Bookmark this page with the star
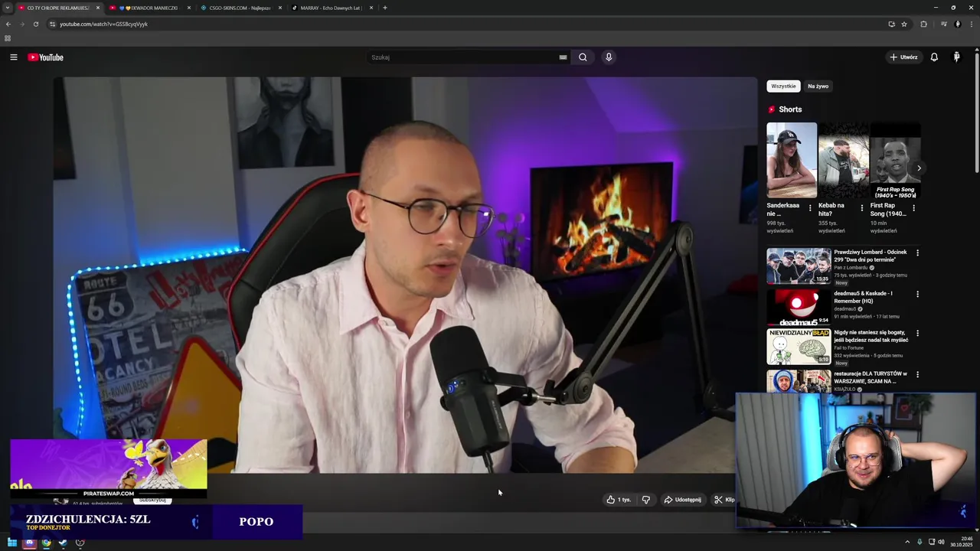980x551 pixels. pyautogui.click(x=904, y=24)
